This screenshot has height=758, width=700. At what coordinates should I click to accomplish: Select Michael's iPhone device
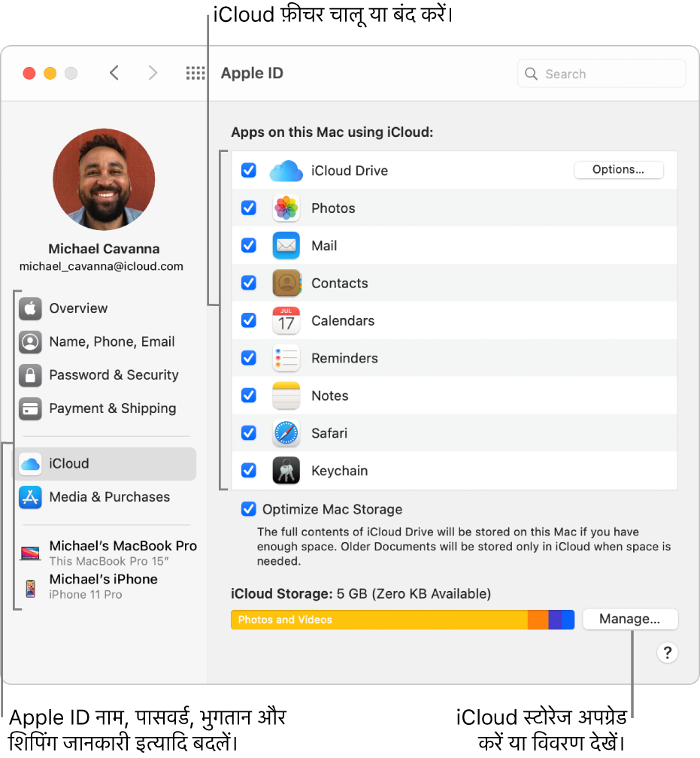tap(91, 587)
